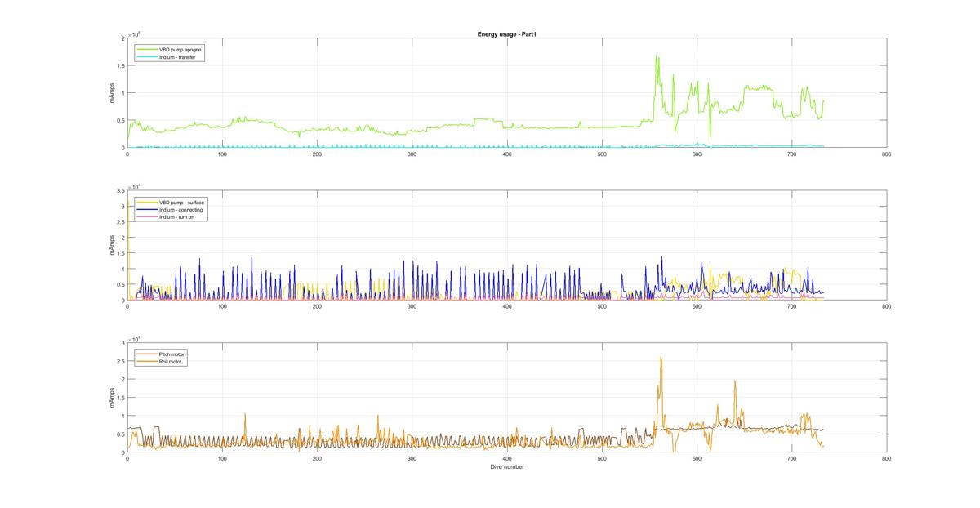Click the 'Dive number' x-axis label

(x=506, y=467)
